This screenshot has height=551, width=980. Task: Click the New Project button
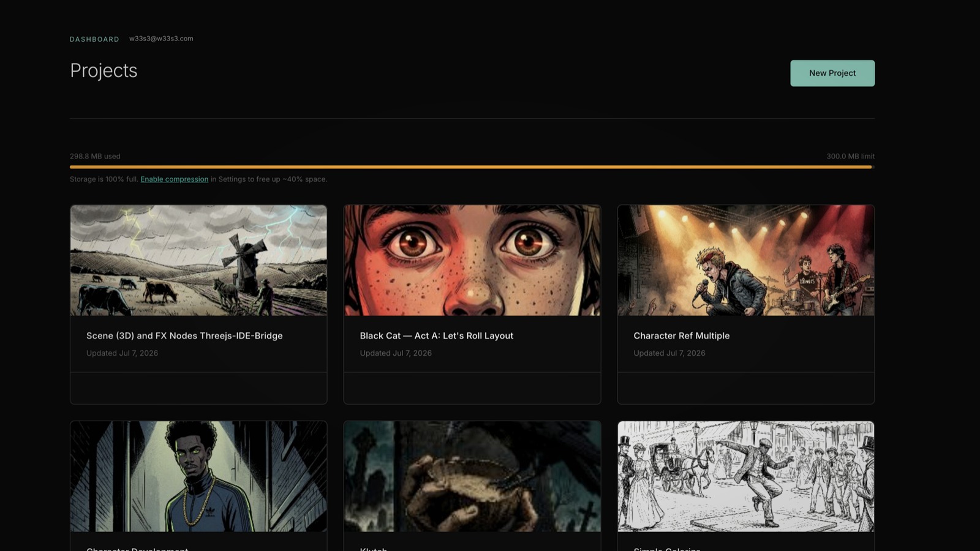point(832,73)
